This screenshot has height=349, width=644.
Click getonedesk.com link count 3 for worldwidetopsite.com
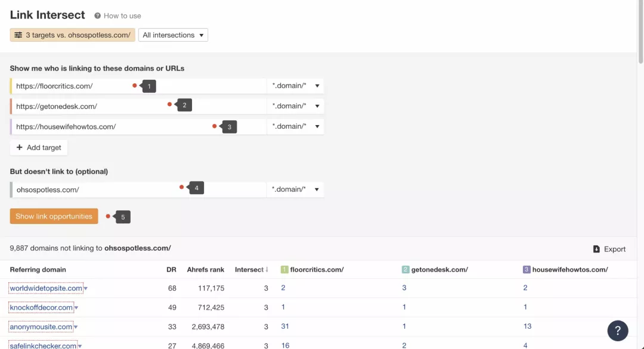coord(404,288)
